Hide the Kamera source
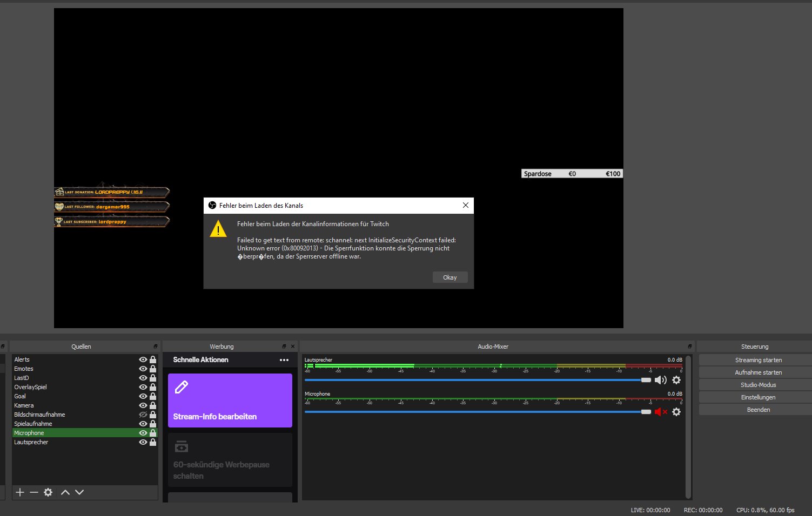This screenshot has width=812, height=516. [143, 405]
